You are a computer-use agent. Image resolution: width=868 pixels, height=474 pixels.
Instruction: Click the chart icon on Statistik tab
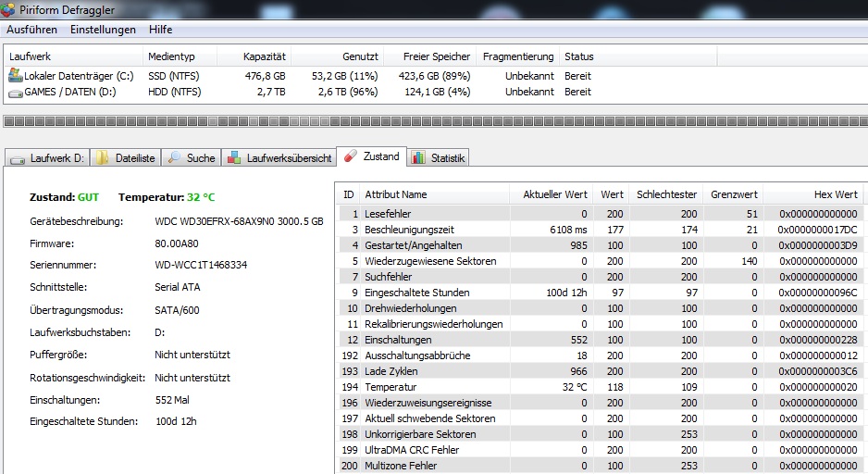[x=418, y=157]
